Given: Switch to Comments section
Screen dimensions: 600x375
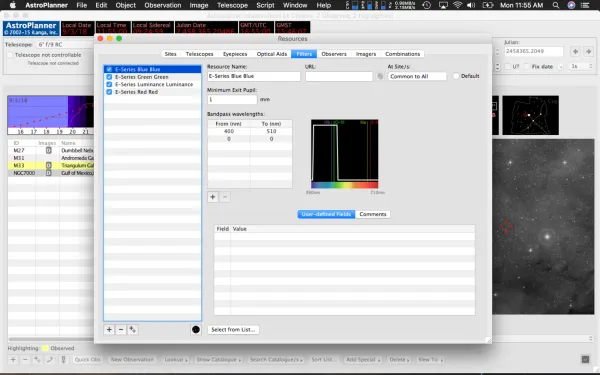Looking at the screenshot, I should 373,214.
